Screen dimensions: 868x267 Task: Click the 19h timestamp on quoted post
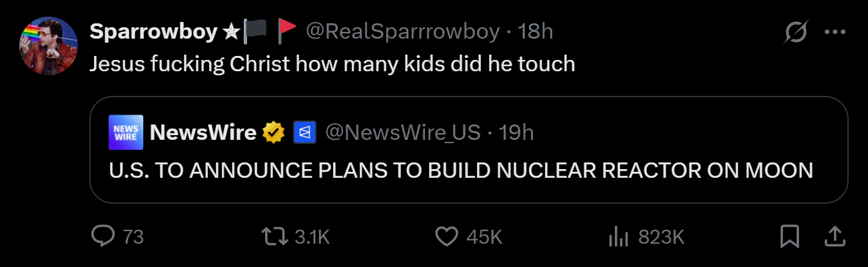click(516, 133)
